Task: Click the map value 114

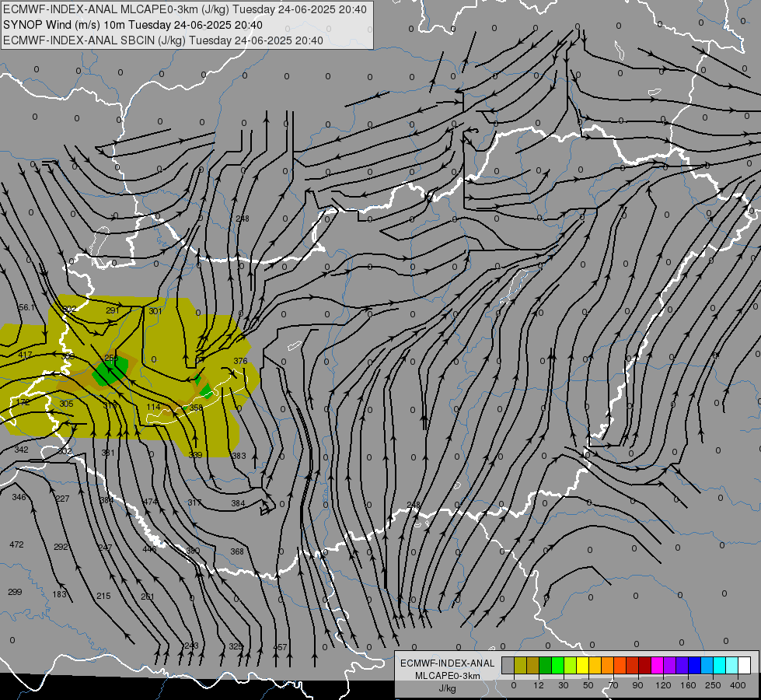Action: (153, 407)
